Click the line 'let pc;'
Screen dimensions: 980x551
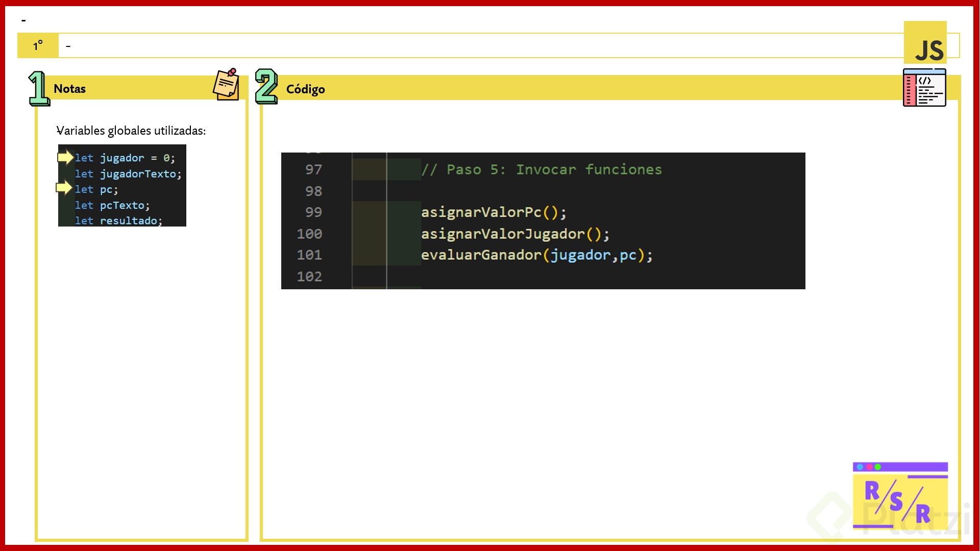96,190
